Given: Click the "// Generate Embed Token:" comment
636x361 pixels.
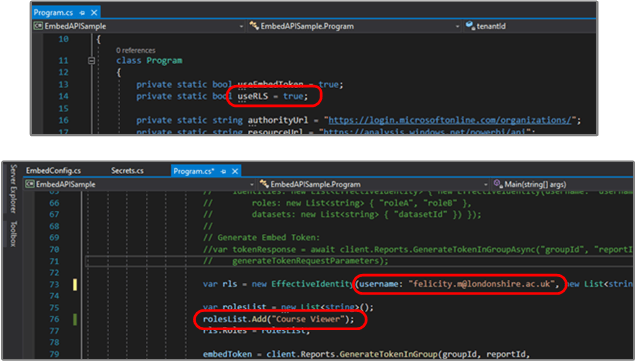Looking at the screenshot, I should [261, 238].
